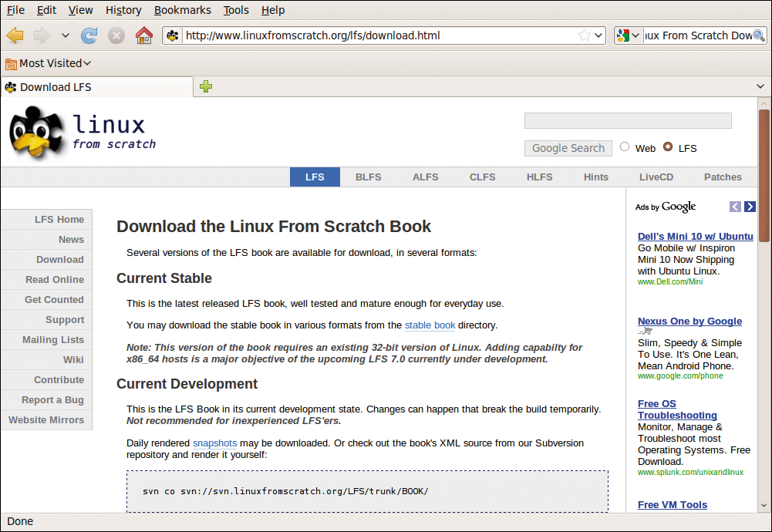Image resolution: width=772 pixels, height=532 pixels.
Task: Open Contribute in the sidebar
Action: tap(47, 380)
